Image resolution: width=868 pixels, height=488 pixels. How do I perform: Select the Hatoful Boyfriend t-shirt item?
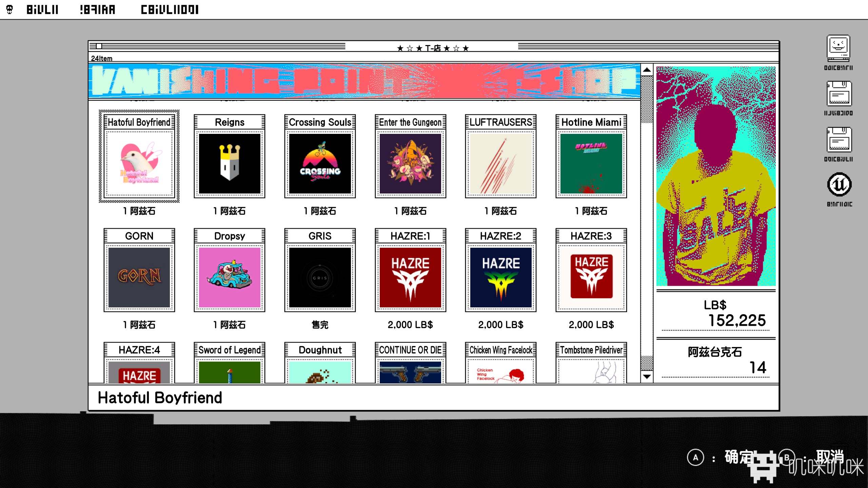point(140,164)
